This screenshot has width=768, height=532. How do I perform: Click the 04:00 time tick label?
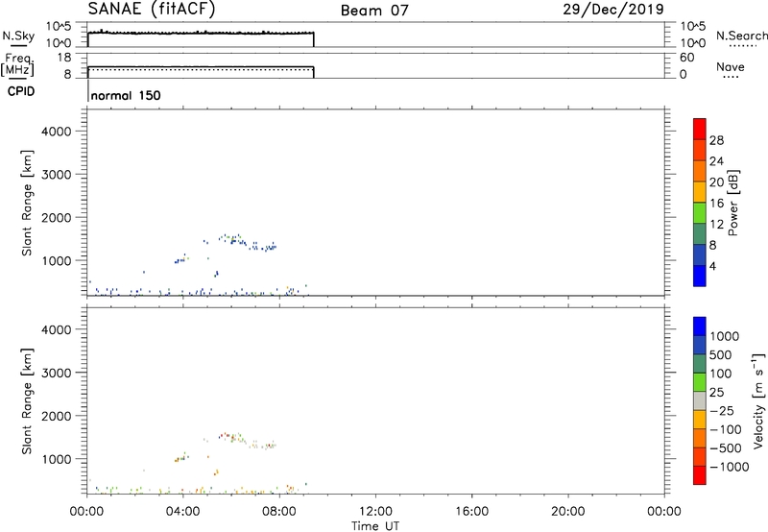click(183, 512)
